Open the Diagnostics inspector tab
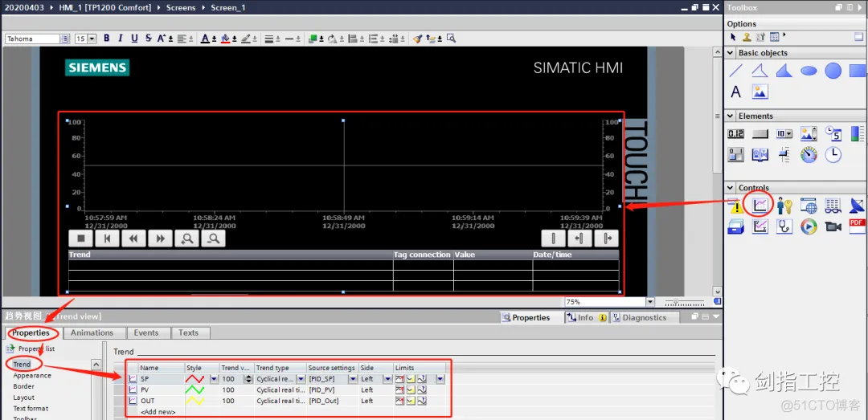868x420 pixels. pyautogui.click(x=644, y=318)
